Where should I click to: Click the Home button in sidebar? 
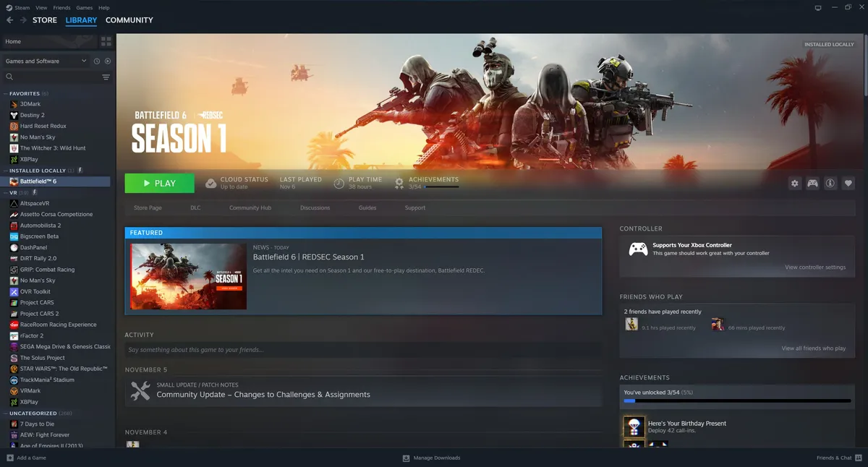(x=49, y=41)
